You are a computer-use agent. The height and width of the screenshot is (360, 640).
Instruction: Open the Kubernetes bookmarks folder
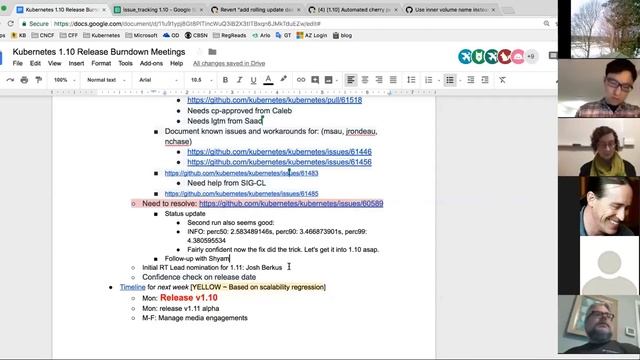[x=102, y=36]
